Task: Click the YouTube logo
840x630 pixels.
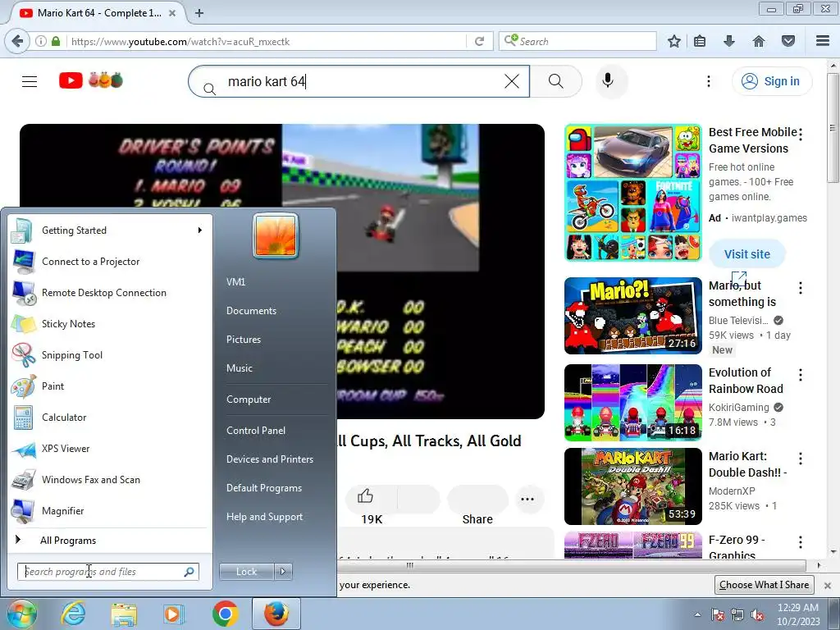Action: [91, 80]
